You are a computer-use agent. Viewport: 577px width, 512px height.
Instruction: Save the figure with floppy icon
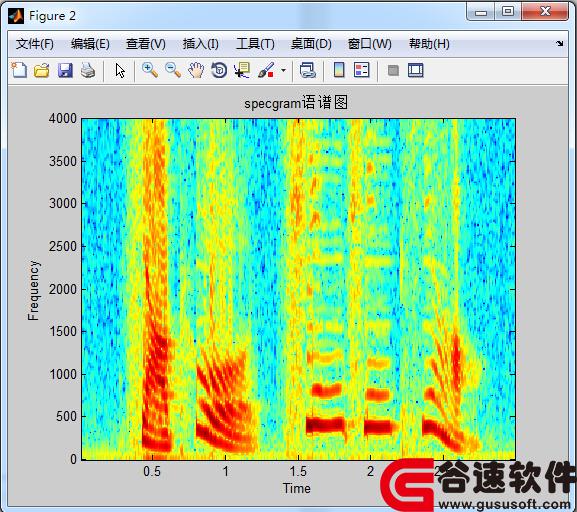65,70
